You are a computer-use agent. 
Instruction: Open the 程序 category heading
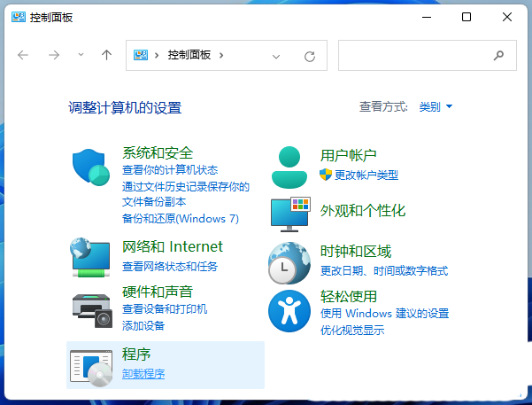tap(136, 354)
